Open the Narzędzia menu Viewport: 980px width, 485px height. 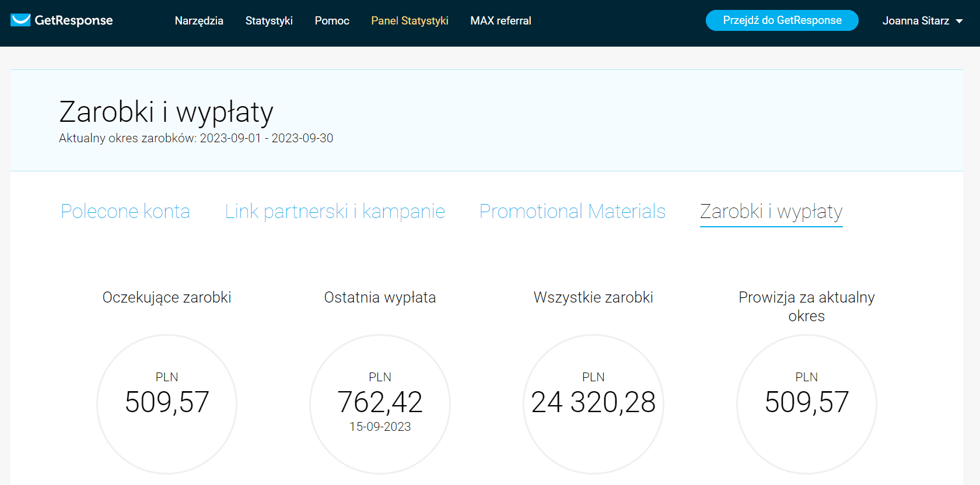point(199,20)
